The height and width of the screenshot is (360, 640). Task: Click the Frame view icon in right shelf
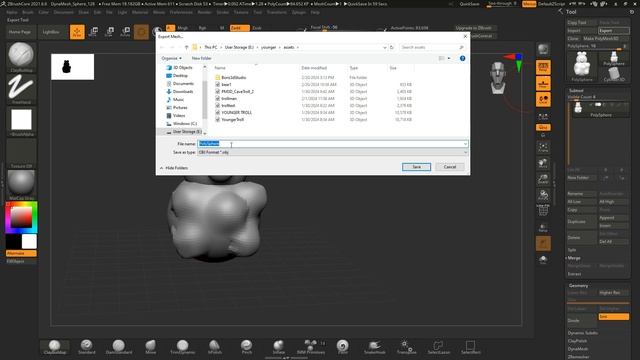543,147
